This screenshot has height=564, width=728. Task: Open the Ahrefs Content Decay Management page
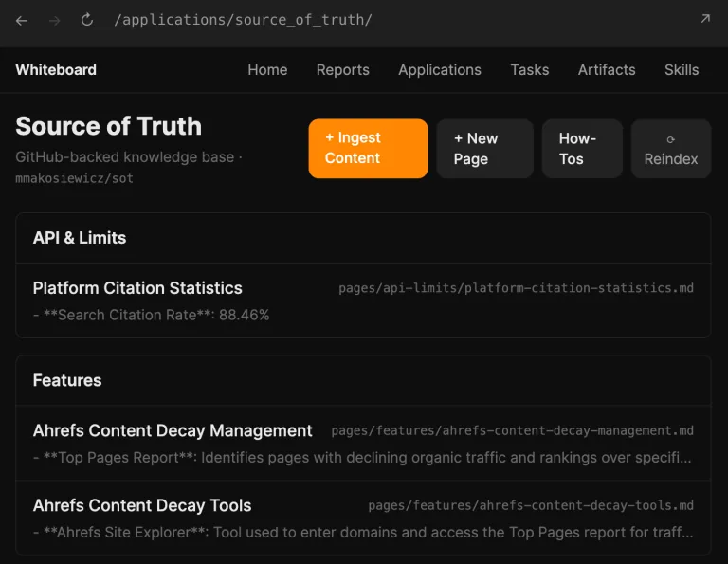point(173,430)
